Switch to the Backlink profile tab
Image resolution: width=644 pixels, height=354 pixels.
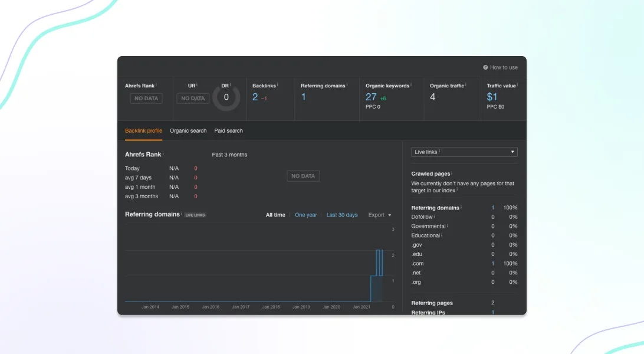pos(143,130)
